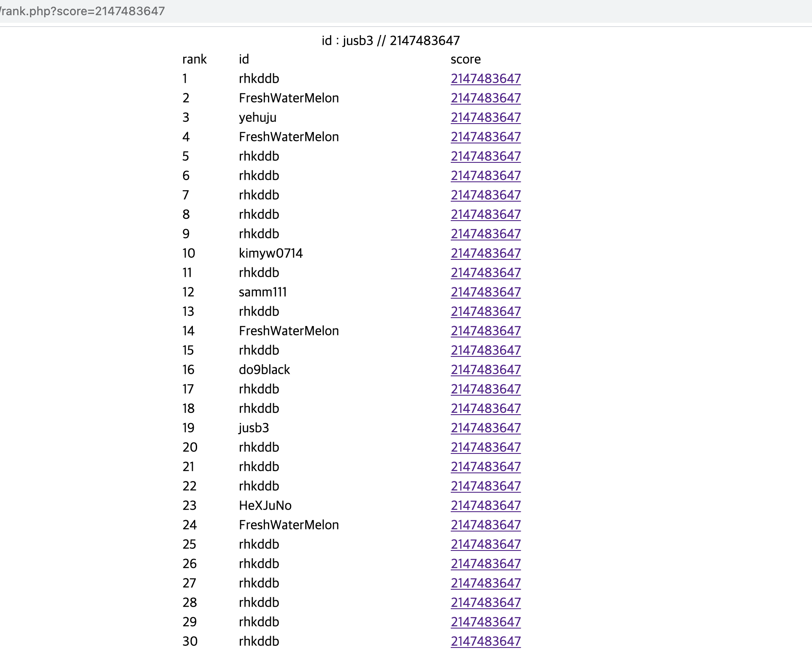Open score link for rank 1 rhkddb
The image size is (812, 653).
click(485, 78)
